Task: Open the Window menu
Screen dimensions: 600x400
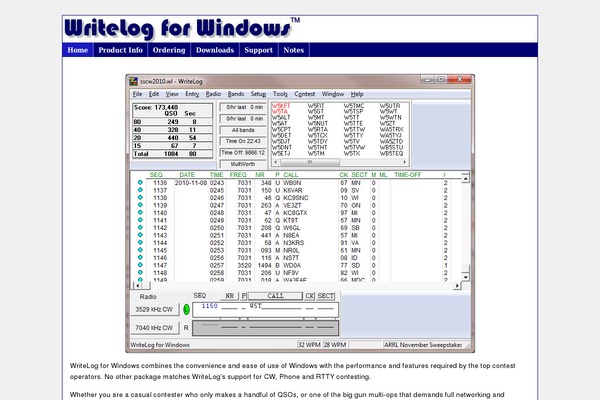Action: 333,94
